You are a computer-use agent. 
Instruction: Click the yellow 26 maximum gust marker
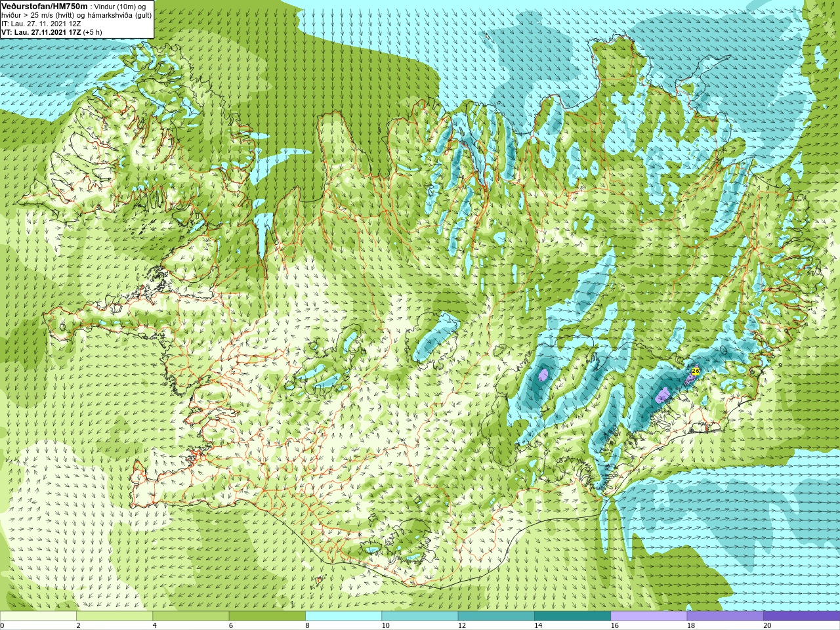pos(696,371)
